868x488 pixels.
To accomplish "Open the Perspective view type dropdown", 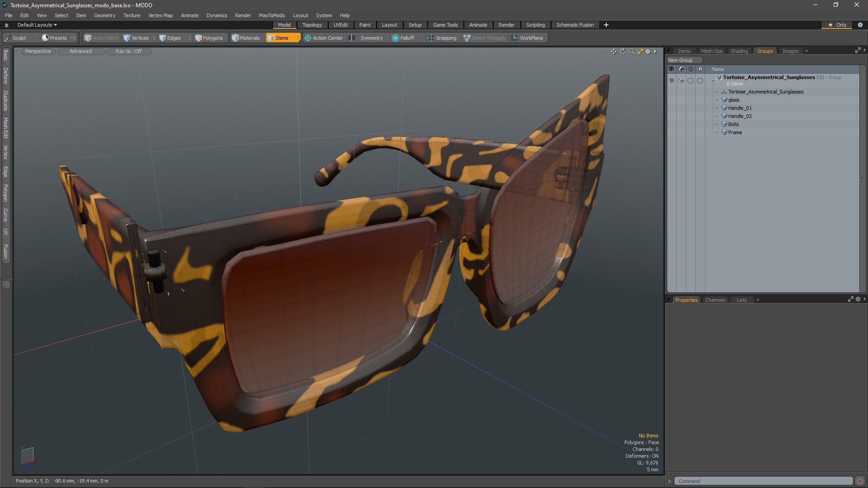I will (x=38, y=52).
